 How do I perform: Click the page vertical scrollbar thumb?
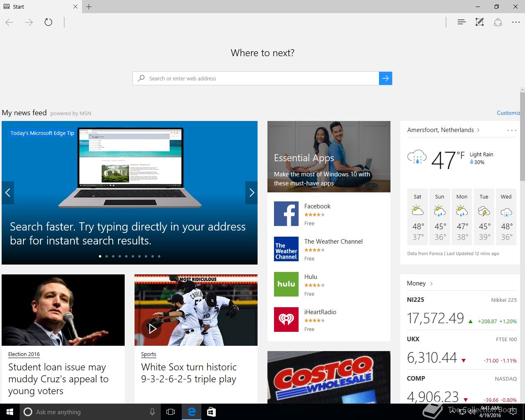pyautogui.click(x=523, y=137)
